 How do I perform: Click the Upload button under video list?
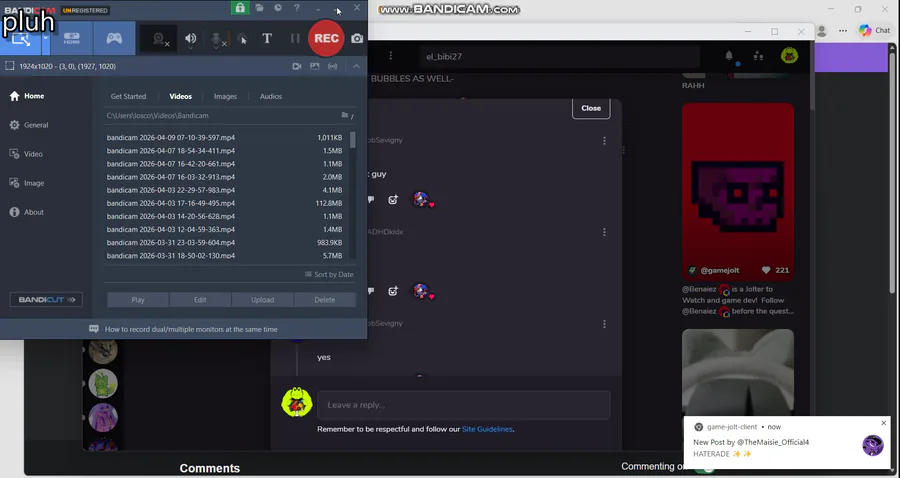pyautogui.click(x=262, y=300)
